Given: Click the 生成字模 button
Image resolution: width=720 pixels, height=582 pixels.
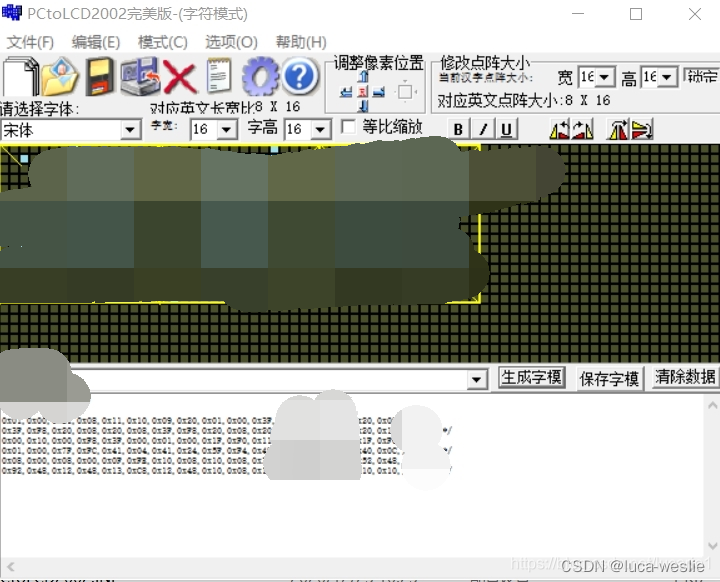Looking at the screenshot, I should pyautogui.click(x=532, y=378).
